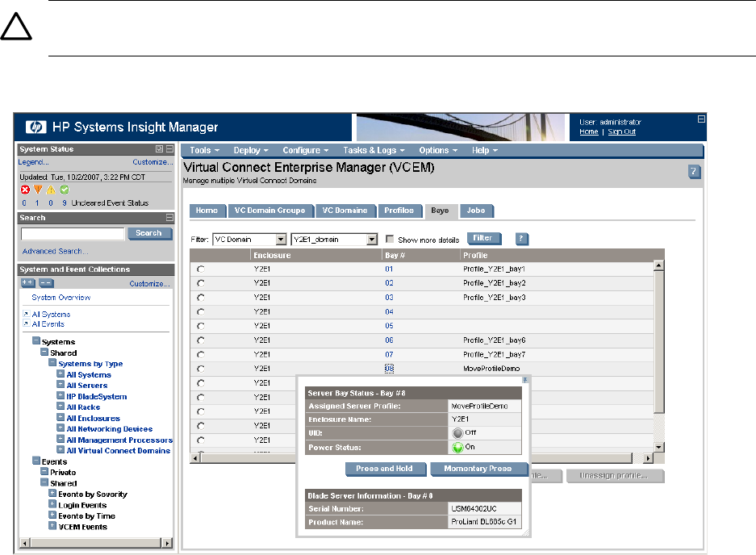Image resolution: width=756 pixels, height=555 pixels.
Task: Open the Y2E1_domain dropdown
Action: tap(372, 240)
